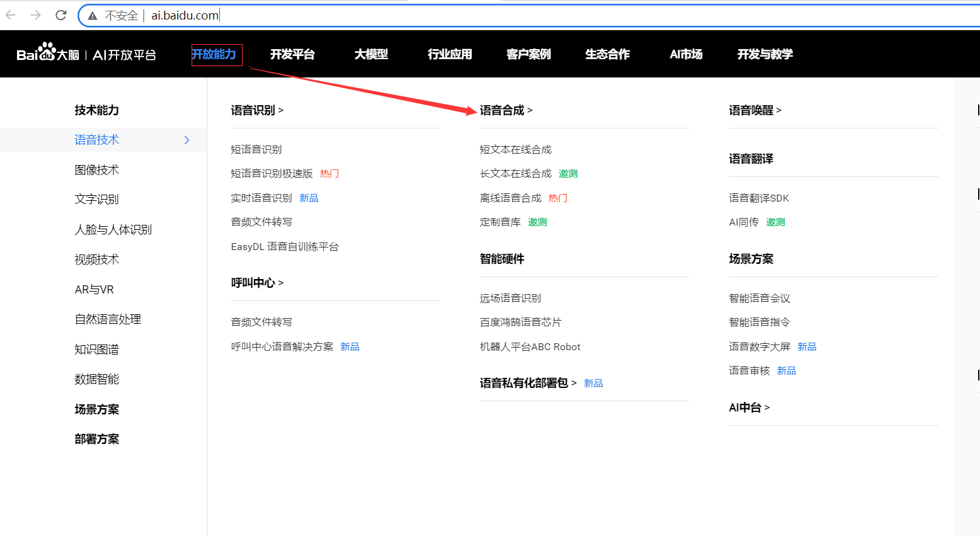Select 数据智能 in the sidebar
980x536 pixels.
click(x=96, y=379)
